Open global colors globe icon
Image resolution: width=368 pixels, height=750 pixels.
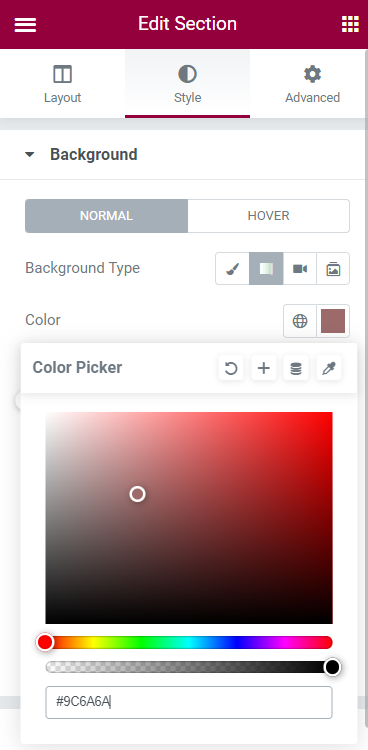click(300, 321)
